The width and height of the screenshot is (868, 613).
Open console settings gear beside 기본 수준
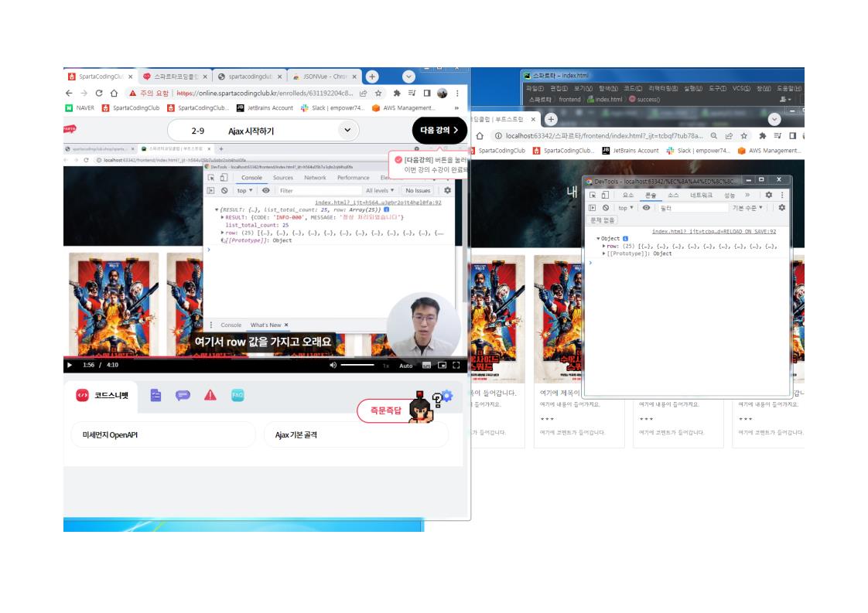781,207
